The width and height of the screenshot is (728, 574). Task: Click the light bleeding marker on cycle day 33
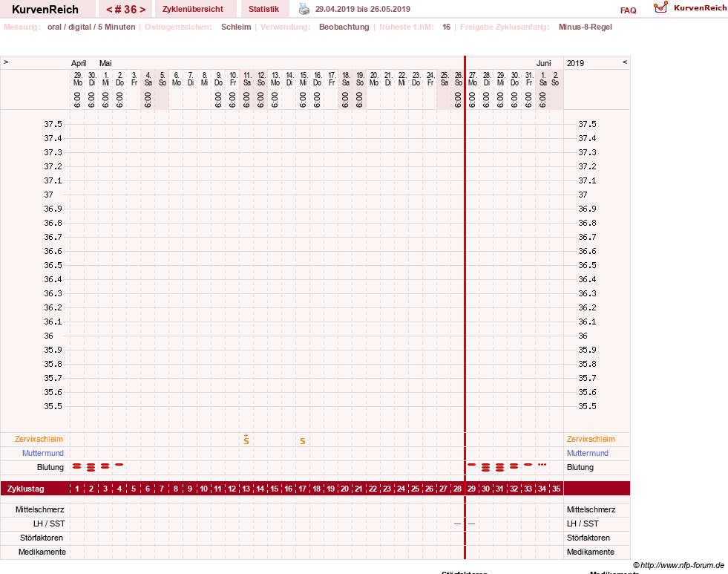(x=528, y=464)
